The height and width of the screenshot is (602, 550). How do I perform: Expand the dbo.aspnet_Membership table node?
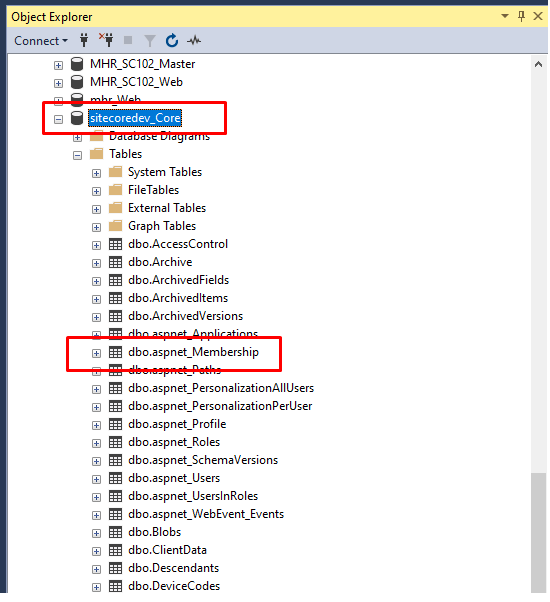click(96, 354)
